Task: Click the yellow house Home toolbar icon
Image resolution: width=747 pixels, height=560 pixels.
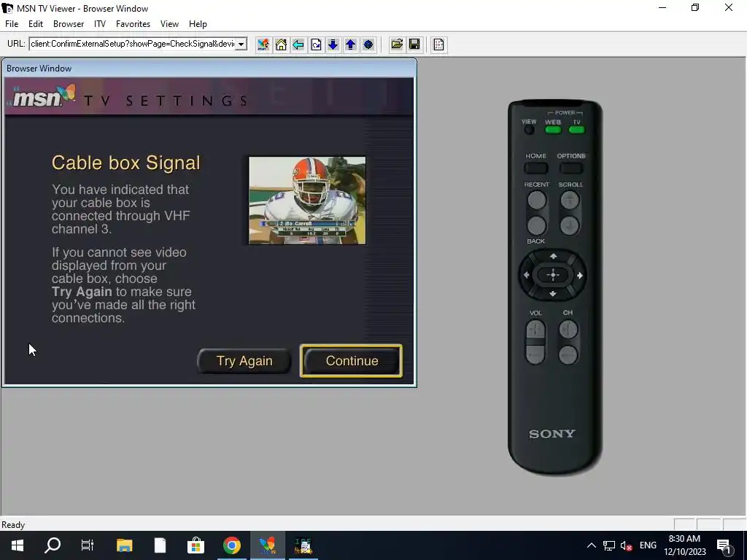Action: pyautogui.click(x=281, y=44)
